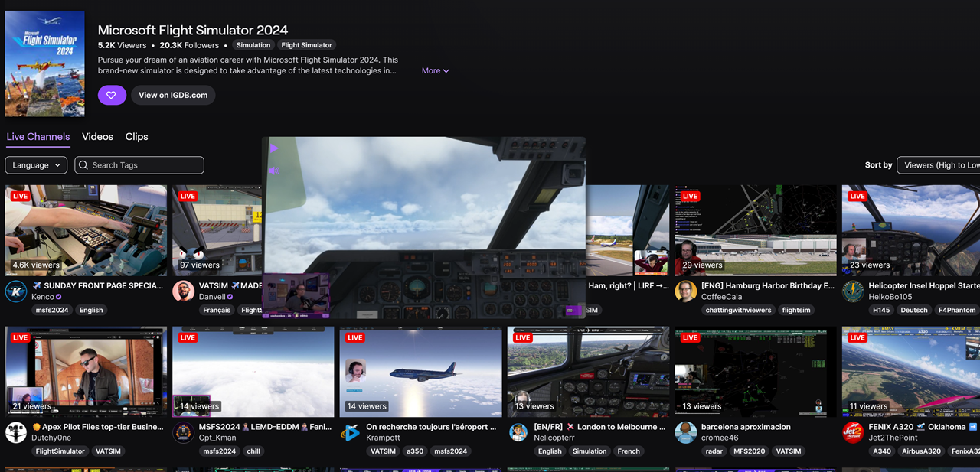Click the purple heart follow button

[112, 95]
